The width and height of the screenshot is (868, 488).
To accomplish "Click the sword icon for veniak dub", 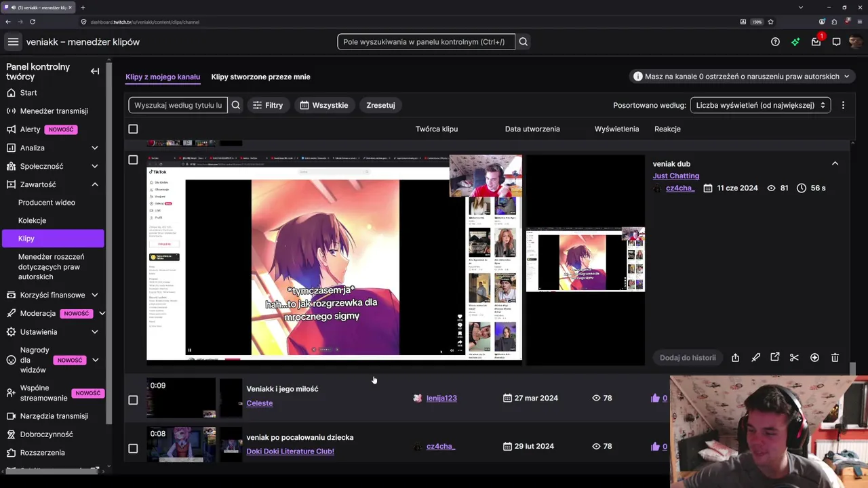I will pyautogui.click(x=755, y=358).
